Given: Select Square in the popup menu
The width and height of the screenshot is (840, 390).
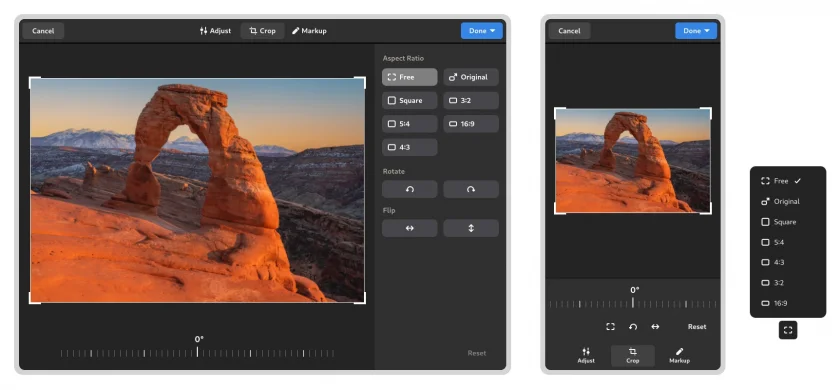Looking at the screenshot, I should 788,222.
